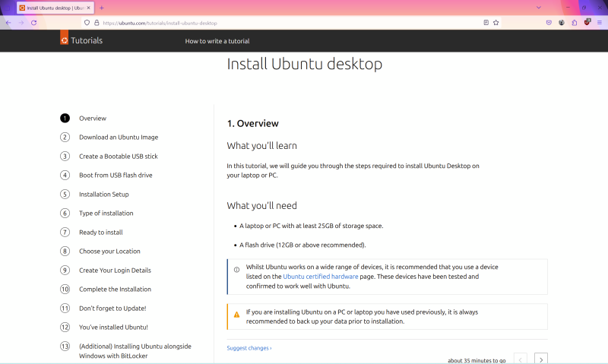Go to next tutorial step arrow
This screenshot has width=608, height=364.
541,359
